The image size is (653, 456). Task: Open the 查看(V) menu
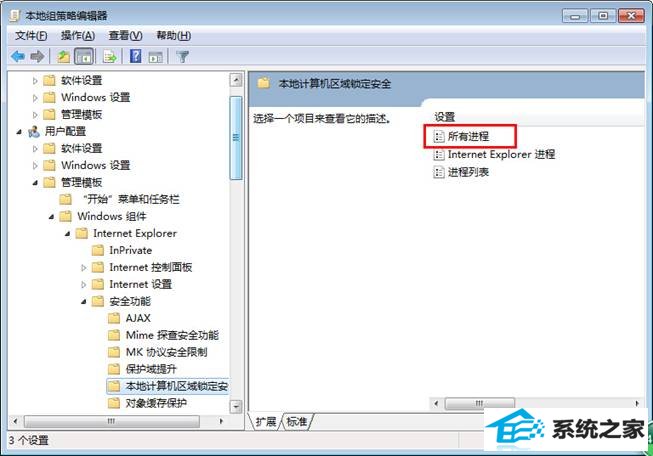125,36
